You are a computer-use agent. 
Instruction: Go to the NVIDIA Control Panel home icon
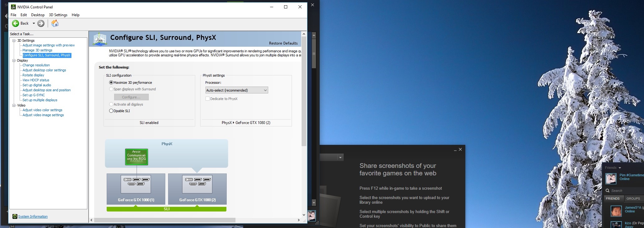coord(55,23)
